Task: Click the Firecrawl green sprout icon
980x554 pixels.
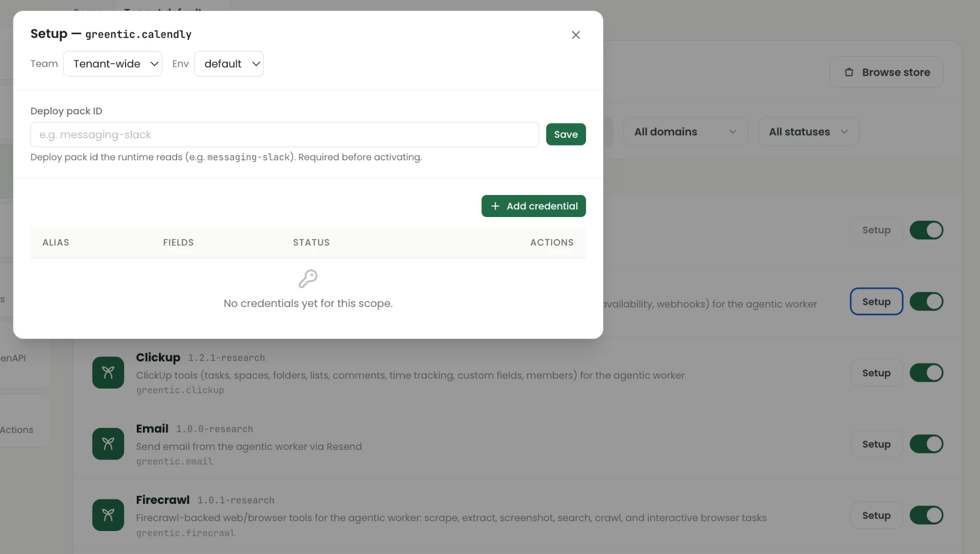Action: click(x=108, y=515)
